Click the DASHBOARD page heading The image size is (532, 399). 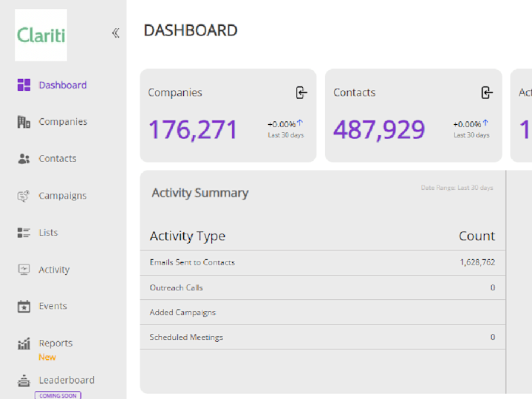coord(191,30)
